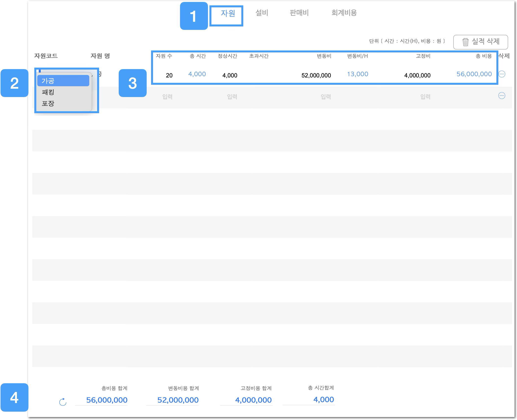Click the trash can icon in 실적 삭제
Image resolution: width=517 pixels, height=420 pixels.
click(465, 42)
